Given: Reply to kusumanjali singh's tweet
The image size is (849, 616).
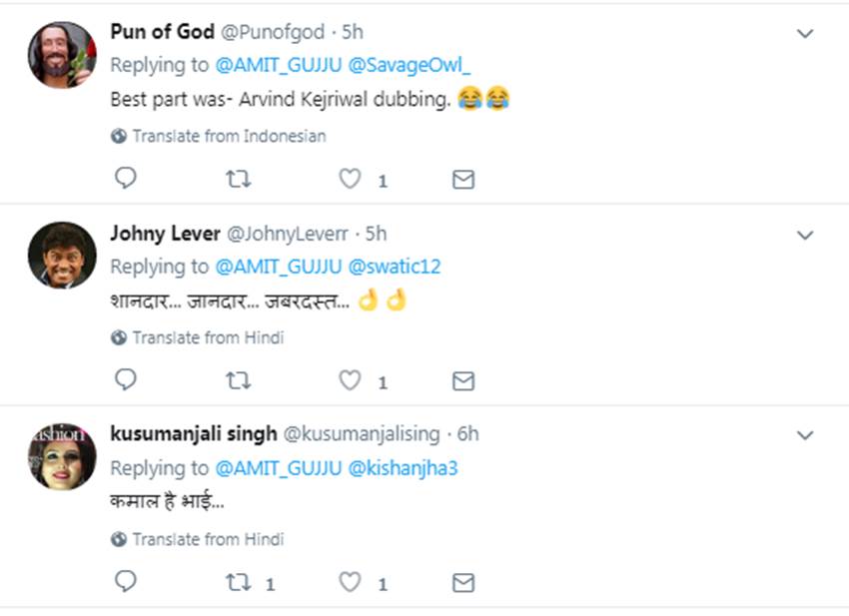Looking at the screenshot, I should coord(125,582).
